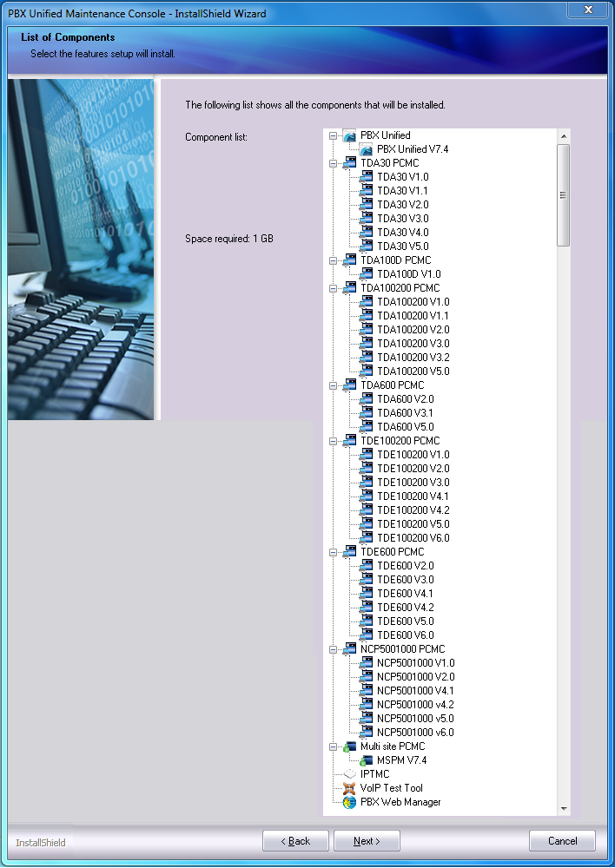The width and height of the screenshot is (615, 868).
Task: Click the PBX Unified V7.4 icon
Action: pyautogui.click(x=366, y=149)
